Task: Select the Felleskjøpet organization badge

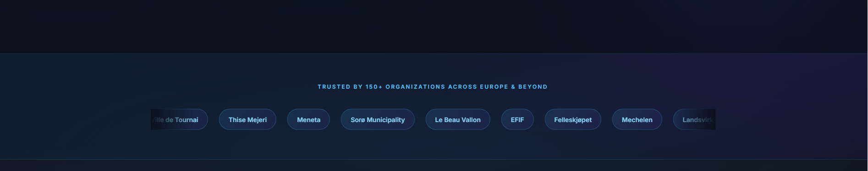Action: tap(573, 119)
